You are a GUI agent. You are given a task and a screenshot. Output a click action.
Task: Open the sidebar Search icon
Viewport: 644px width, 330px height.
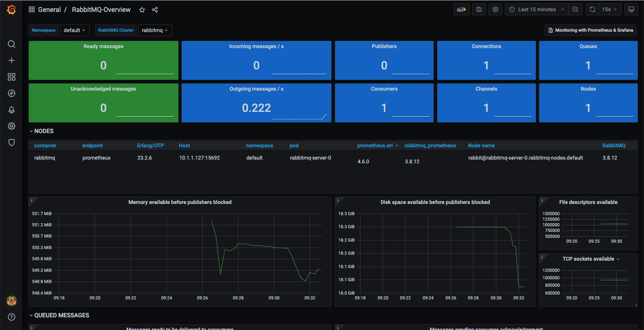click(12, 44)
